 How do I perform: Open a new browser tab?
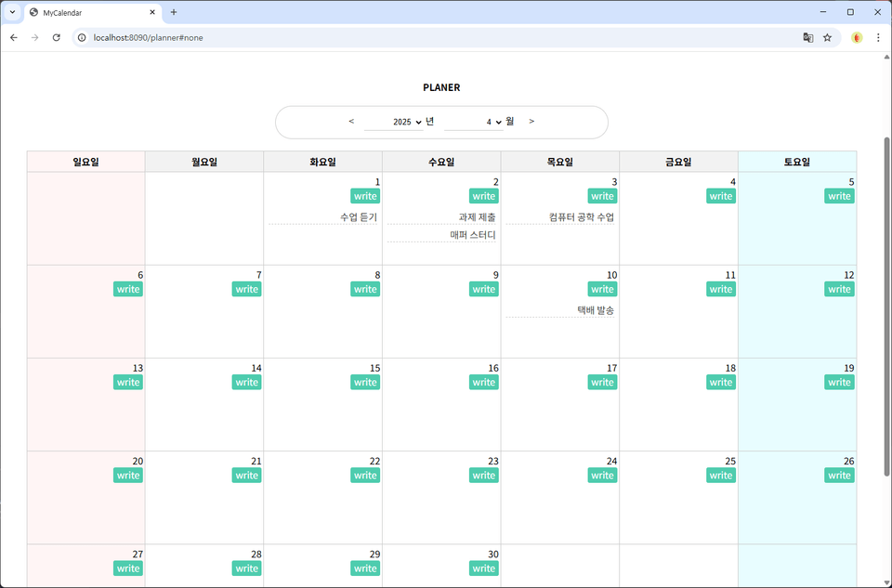coord(174,12)
